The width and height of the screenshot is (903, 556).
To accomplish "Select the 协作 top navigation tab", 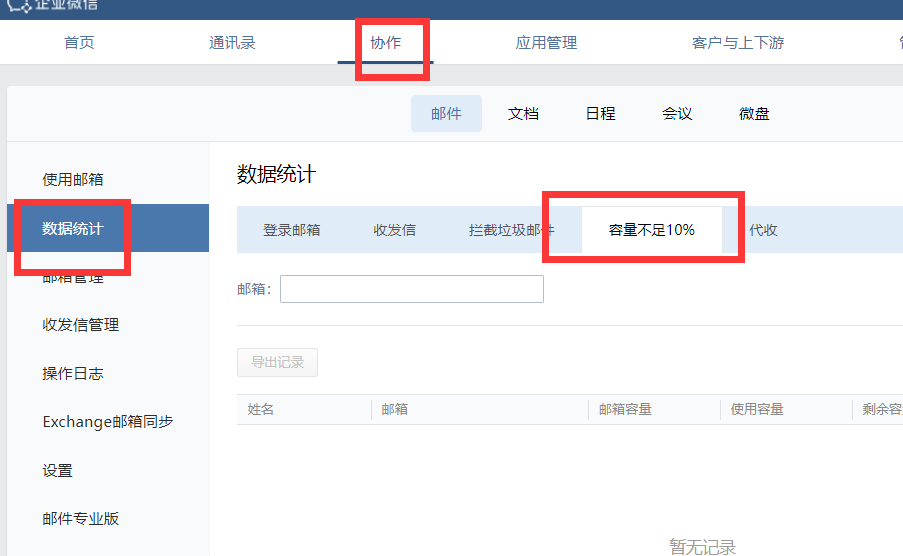I will point(385,43).
